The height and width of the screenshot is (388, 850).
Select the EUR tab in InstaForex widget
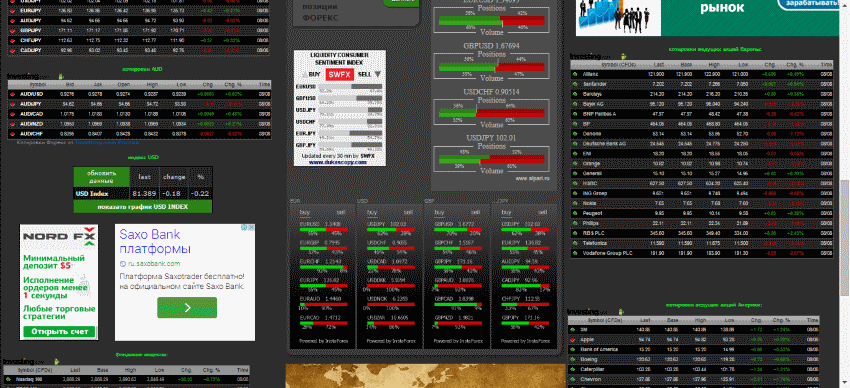(295, 201)
